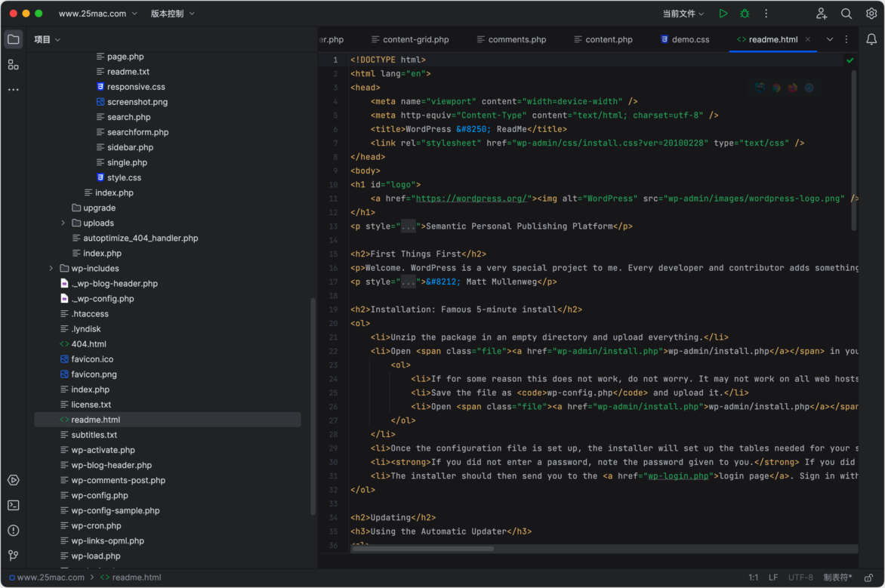
Task: Open more run actions menu in title bar
Action: pos(766,14)
